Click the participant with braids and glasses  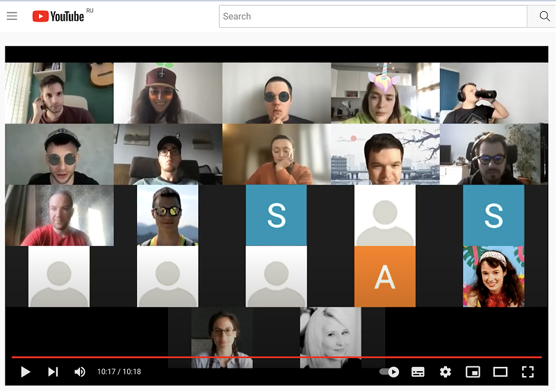coord(222,338)
